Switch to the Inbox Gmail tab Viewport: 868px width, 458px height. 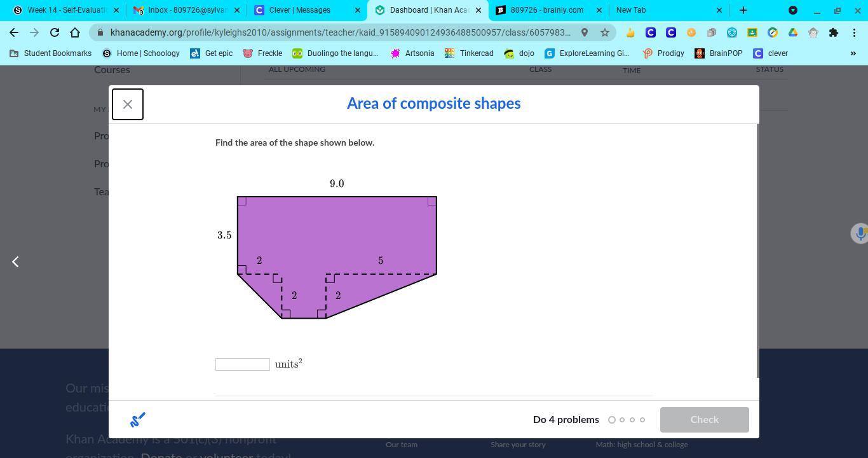point(186,10)
